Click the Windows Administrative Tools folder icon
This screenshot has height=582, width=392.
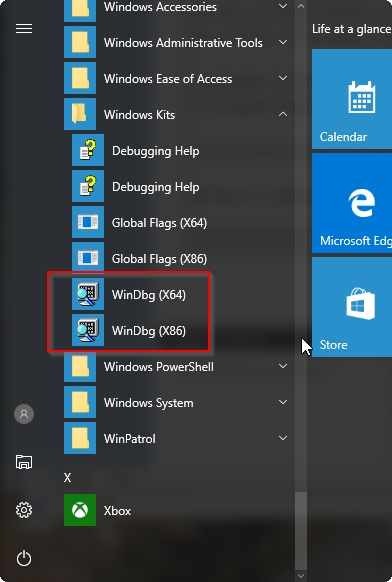click(80, 42)
